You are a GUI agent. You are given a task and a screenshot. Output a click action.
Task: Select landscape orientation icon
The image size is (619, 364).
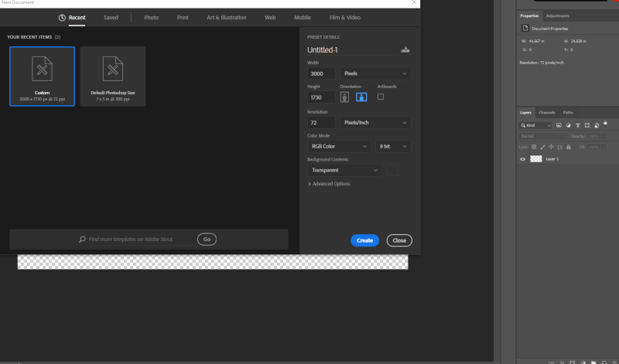tap(361, 97)
